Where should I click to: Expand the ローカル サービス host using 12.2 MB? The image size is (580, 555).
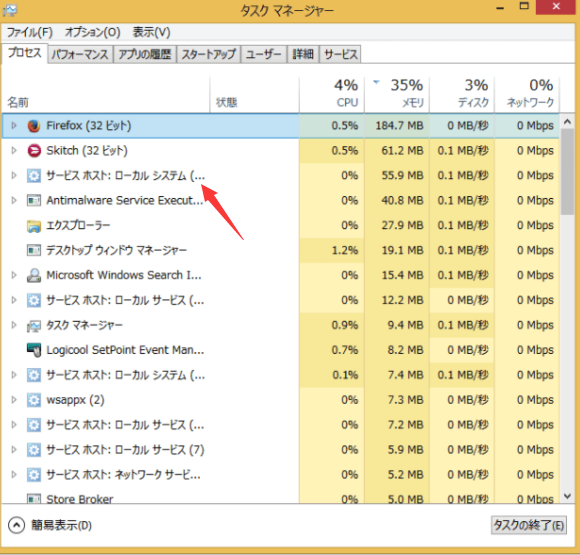[14, 300]
